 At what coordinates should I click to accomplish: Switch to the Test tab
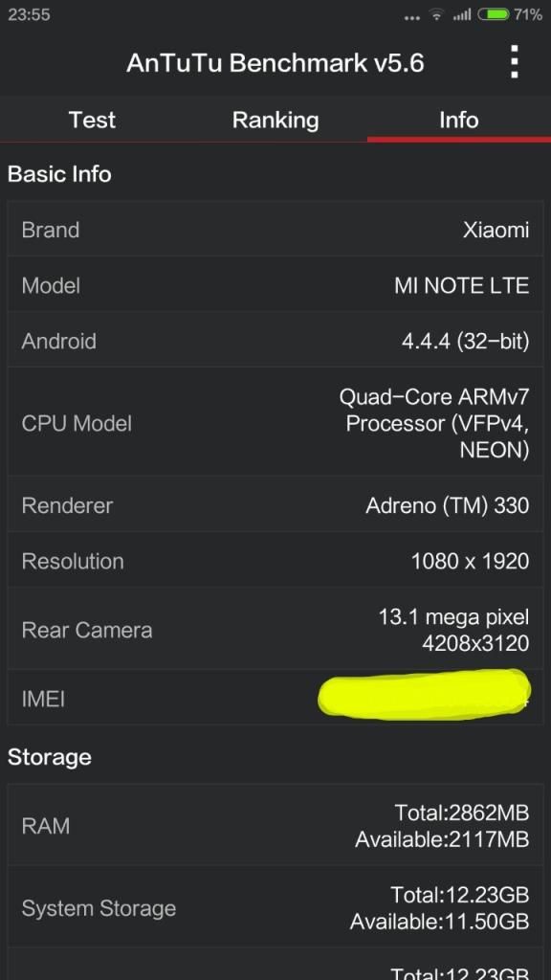point(92,120)
